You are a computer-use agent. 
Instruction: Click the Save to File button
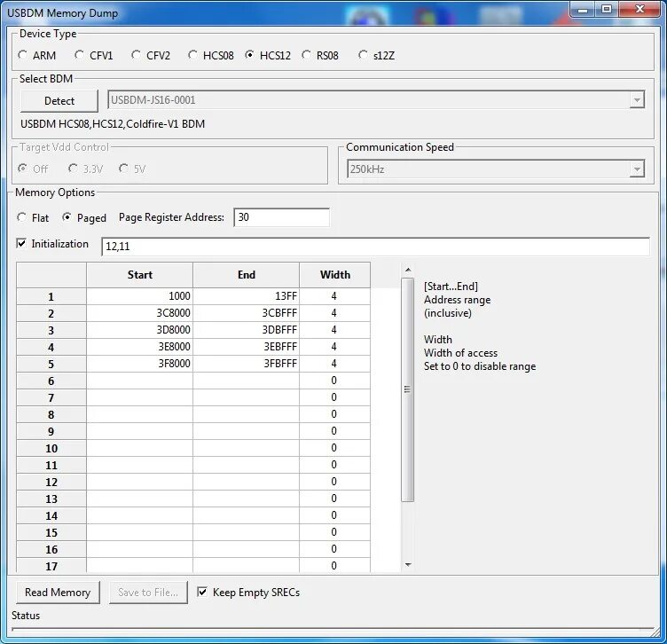pyautogui.click(x=148, y=592)
